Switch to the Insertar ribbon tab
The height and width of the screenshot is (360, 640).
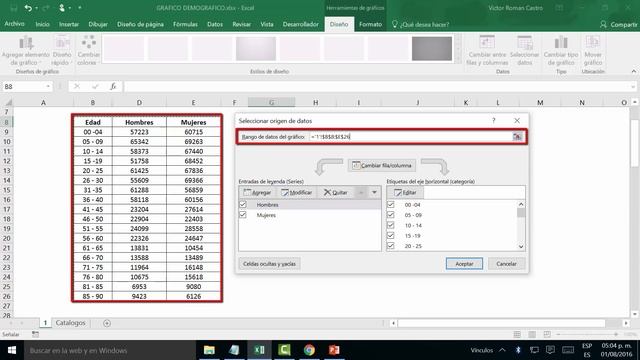[69, 24]
